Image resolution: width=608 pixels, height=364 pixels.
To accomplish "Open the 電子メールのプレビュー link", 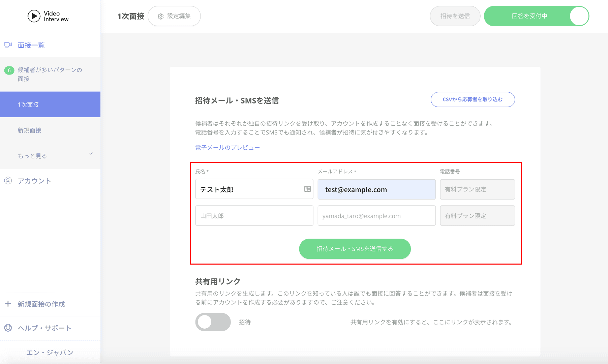I will point(227,148).
